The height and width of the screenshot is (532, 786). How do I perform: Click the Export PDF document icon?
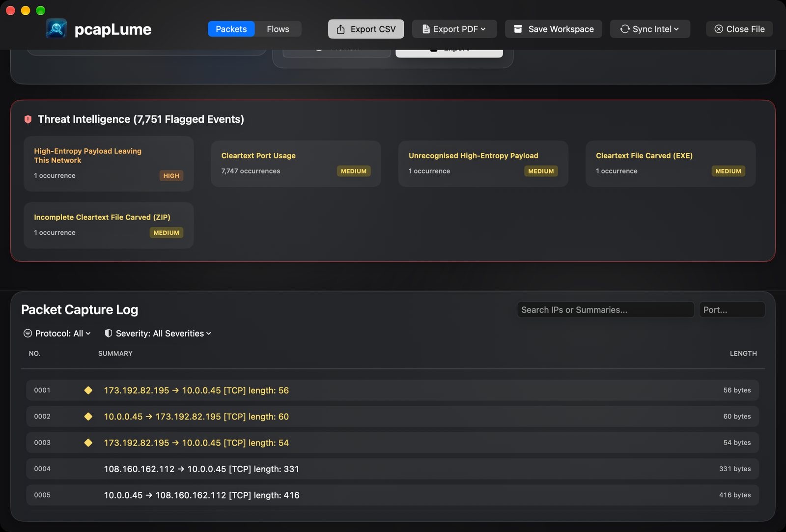pyautogui.click(x=426, y=29)
